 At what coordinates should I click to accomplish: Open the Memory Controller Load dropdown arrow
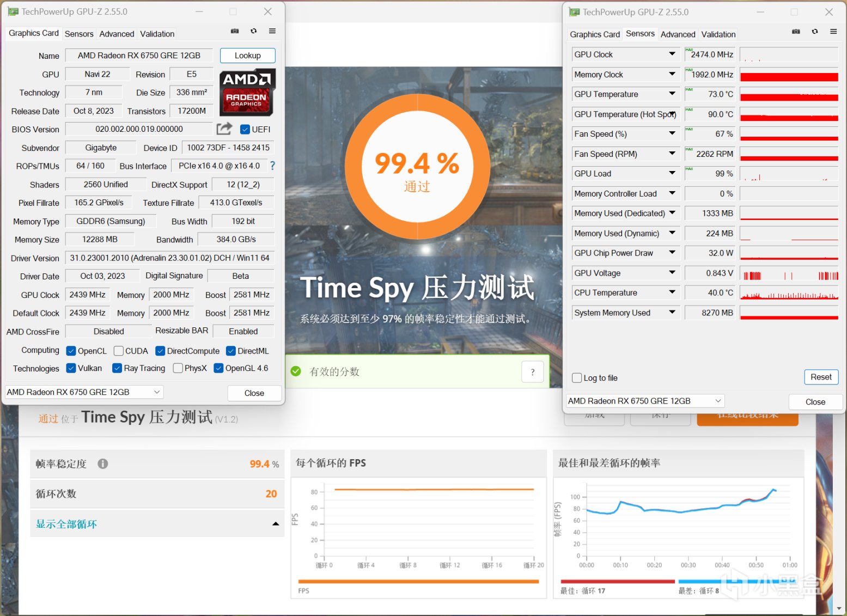[x=672, y=193]
